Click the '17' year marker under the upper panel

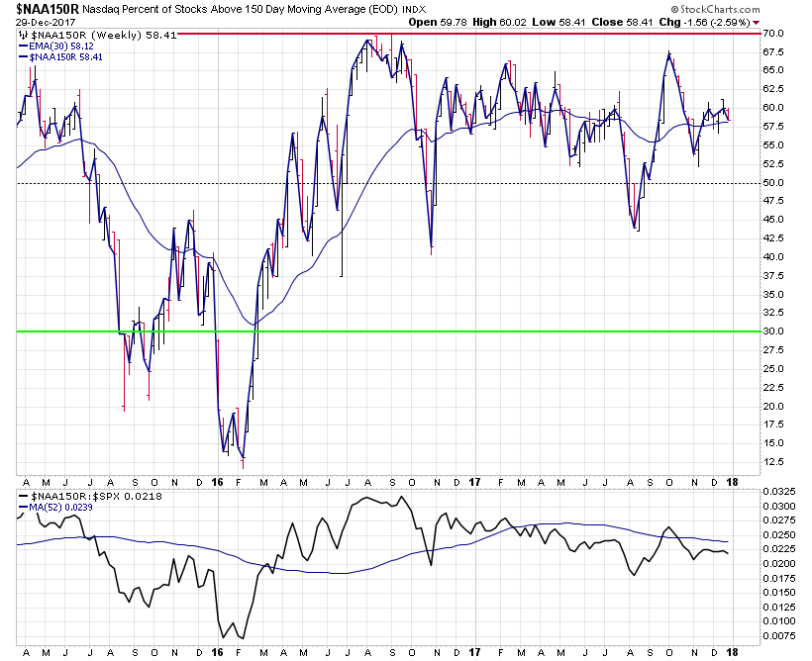pos(475,483)
